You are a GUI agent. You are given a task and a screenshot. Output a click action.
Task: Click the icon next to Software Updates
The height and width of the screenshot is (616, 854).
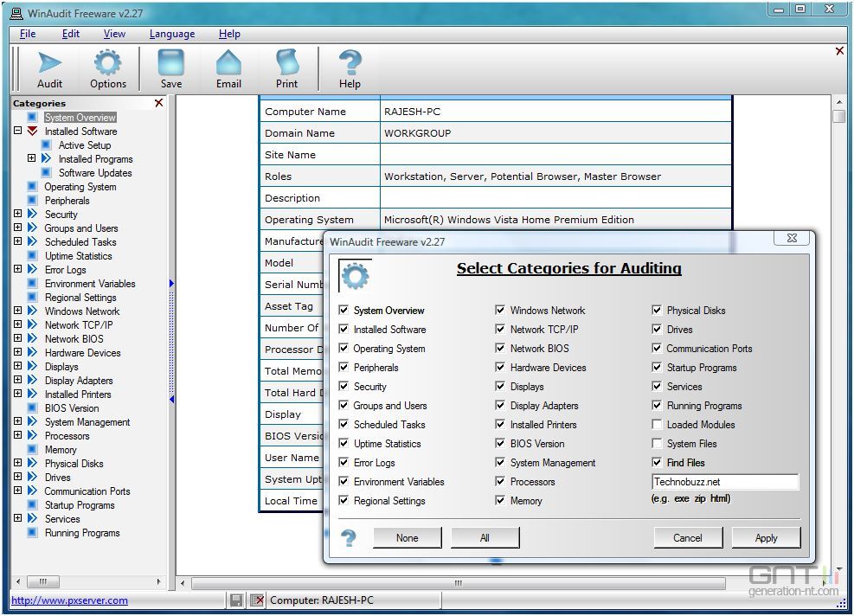[47, 173]
